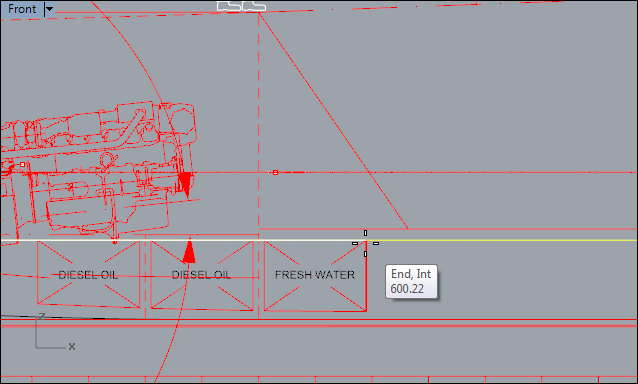The image size is (638, 384).
Task: Open the Front viewport menu arrow
Action: click(x=49, y=9)
